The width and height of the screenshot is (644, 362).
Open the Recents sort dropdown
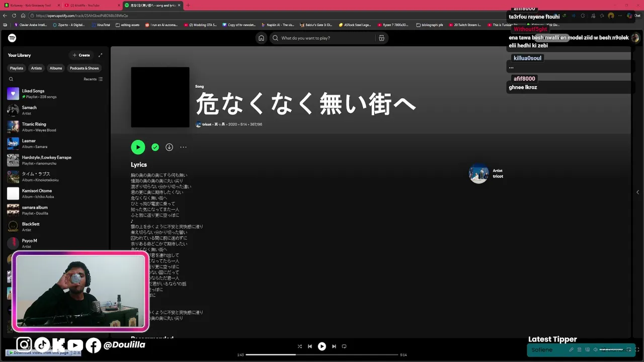(x=93, y=79)
